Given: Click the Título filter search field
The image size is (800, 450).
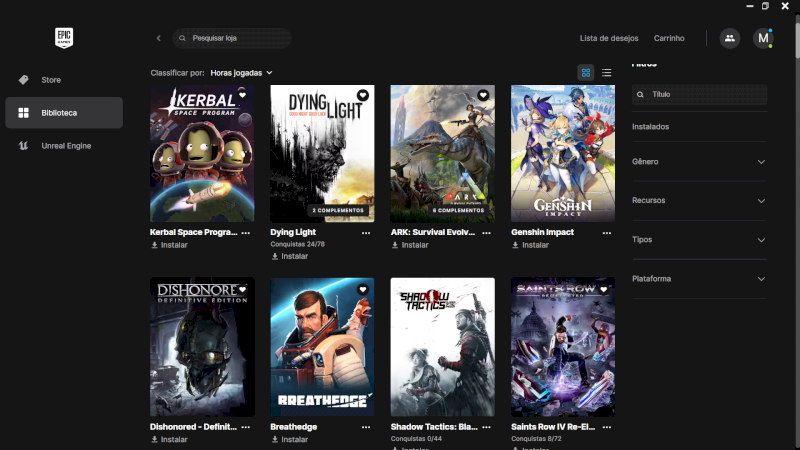Looking at the screenshot, I should point(699,94).
